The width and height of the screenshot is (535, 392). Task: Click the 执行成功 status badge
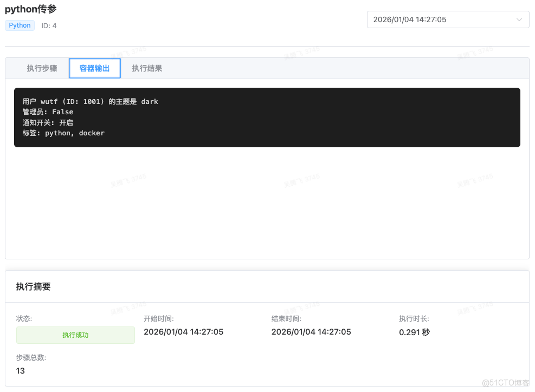pyautogui.click(x=75, y=335)
